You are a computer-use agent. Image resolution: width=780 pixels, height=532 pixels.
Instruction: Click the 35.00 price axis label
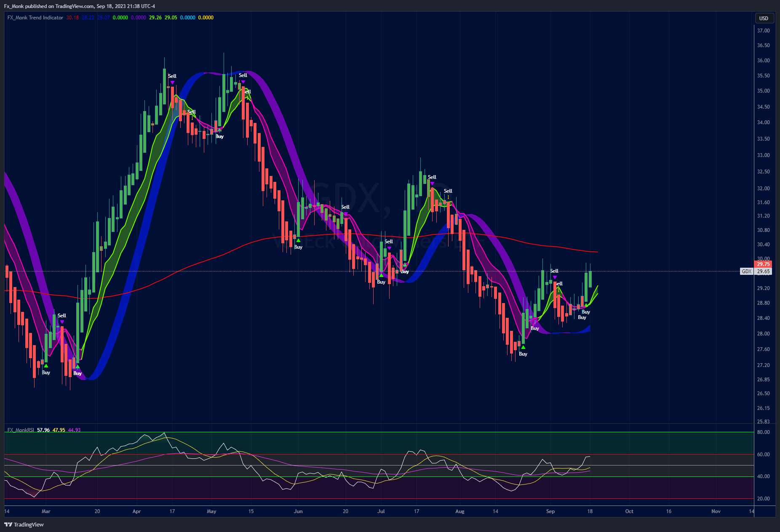(x=763, y=91)
